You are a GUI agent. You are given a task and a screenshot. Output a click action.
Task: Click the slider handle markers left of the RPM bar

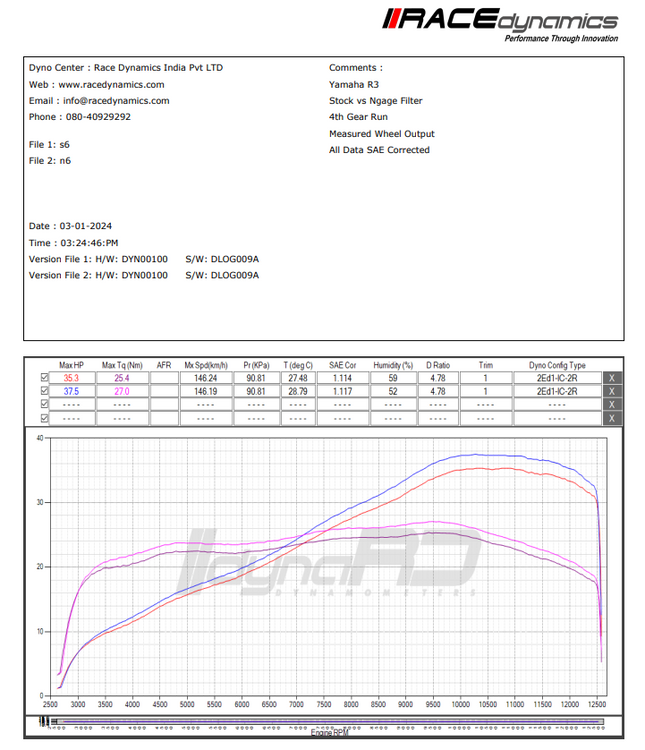[44, 721]
